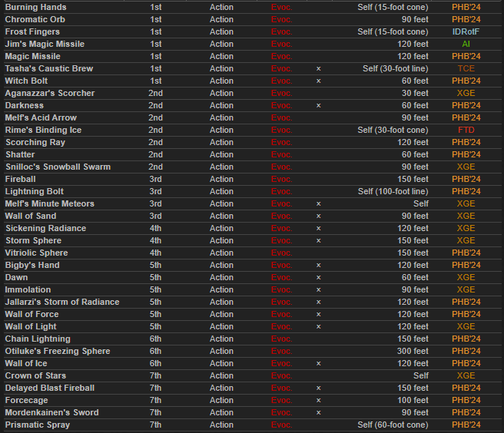Open Aganazzar's Scorcher entry
This screenshot has width=504, height=433.
pos(252,93)
